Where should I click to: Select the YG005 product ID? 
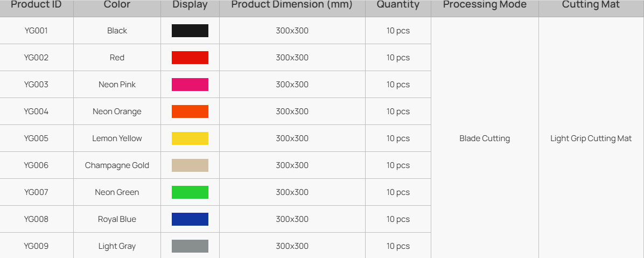coord(36,138)
